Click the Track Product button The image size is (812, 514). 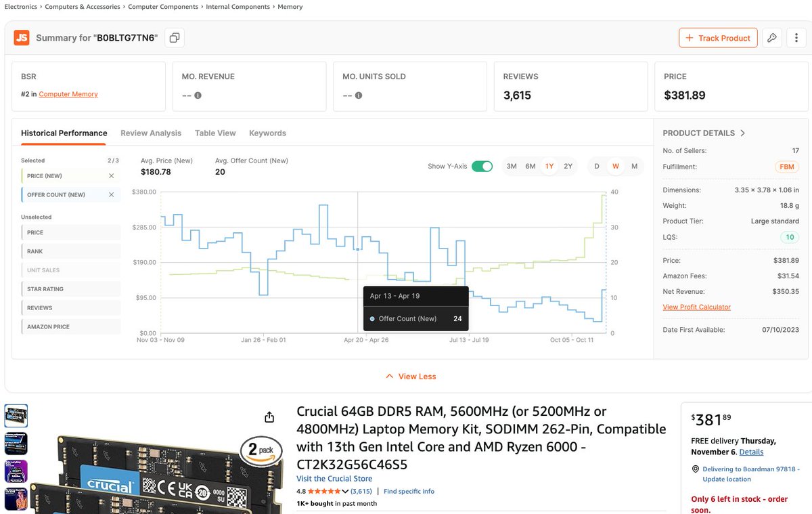(x=717, y=38)
